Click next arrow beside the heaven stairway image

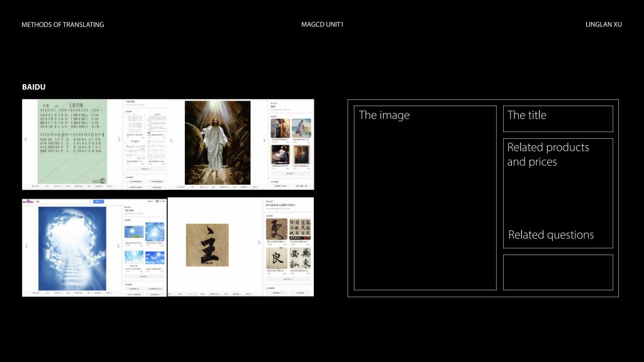(x=118, y=246)
